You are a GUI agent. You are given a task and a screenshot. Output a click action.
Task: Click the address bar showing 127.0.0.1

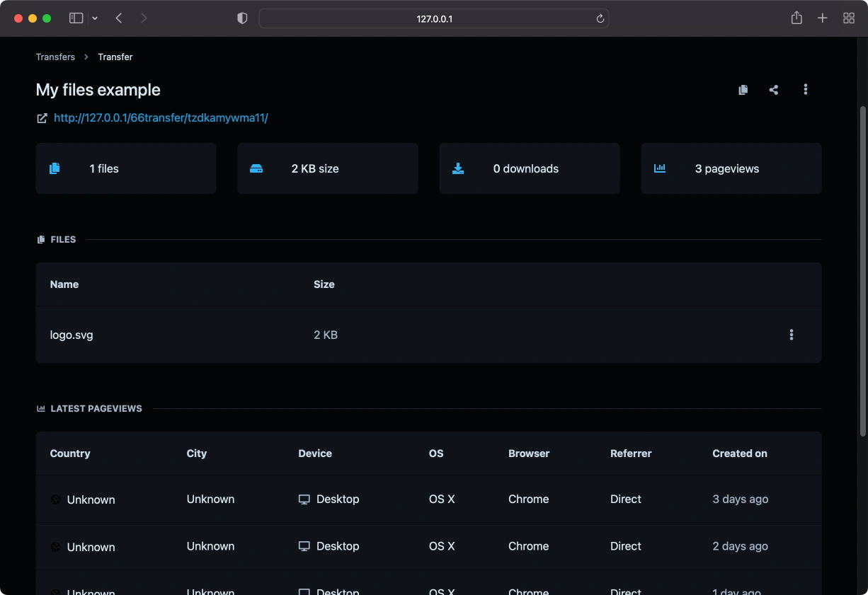click(433, 19)
